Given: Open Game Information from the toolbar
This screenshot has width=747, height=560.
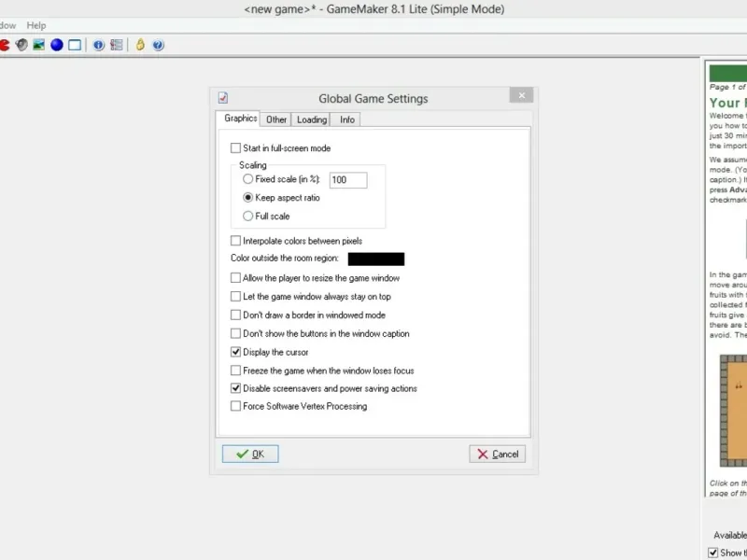Looking at the screenshot, I should (x=99, y=45).
